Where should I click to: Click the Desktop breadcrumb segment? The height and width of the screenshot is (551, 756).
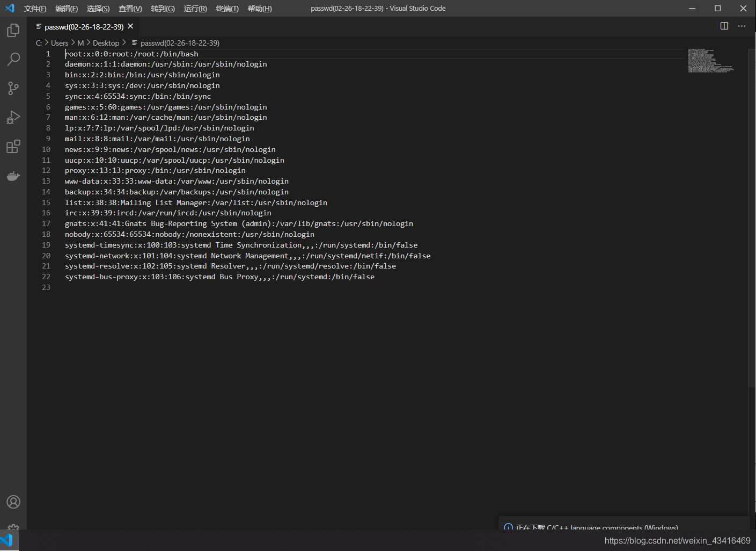point(106,43)
